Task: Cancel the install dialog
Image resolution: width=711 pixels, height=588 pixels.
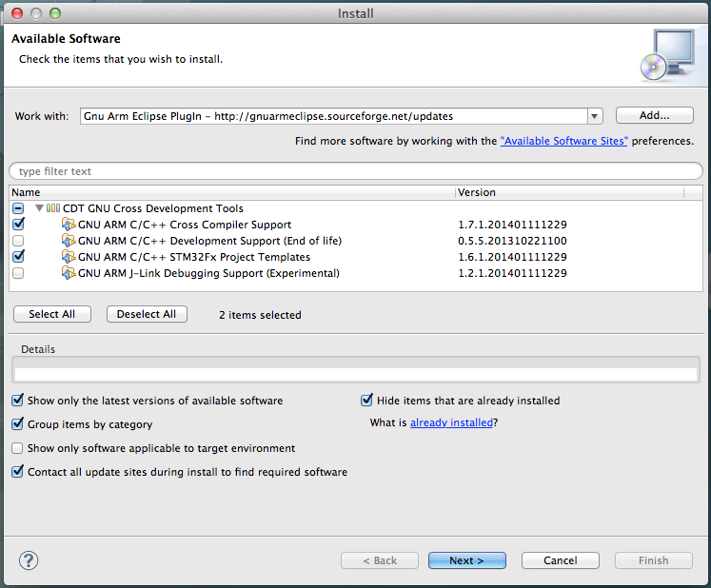Action: pos(560,560)
